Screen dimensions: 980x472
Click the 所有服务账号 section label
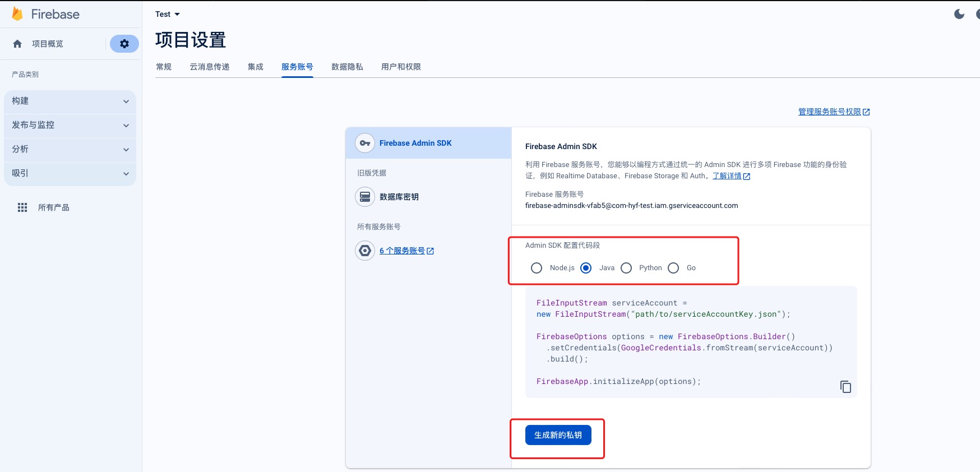(x=379, y=227)
